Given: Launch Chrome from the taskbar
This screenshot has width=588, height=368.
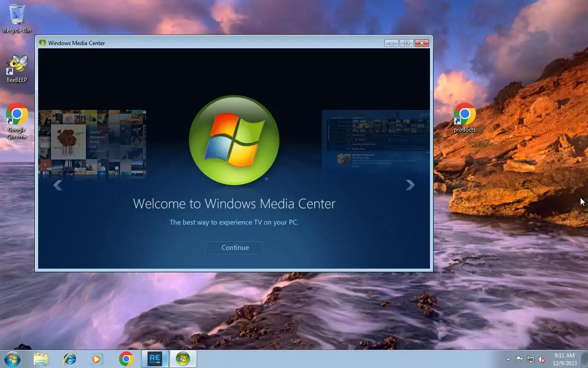Looking at the screenshot, I should 126,359.
